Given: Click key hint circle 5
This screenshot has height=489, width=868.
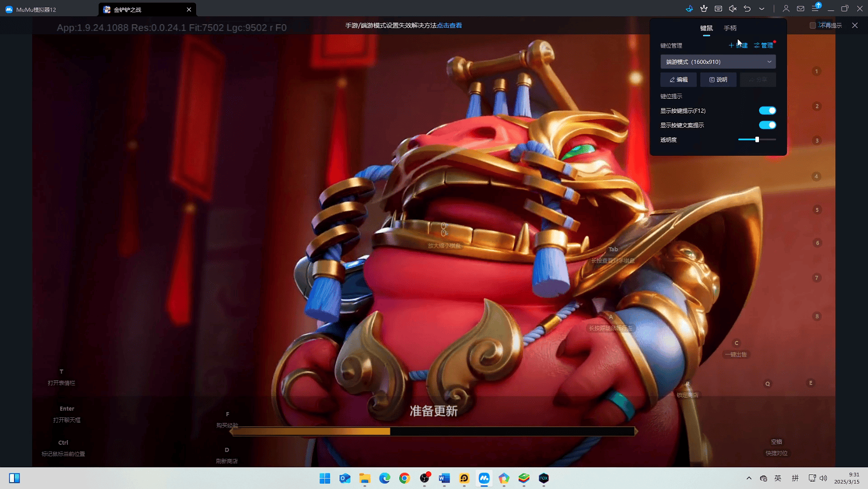Looking at the screenshot, I should point(817,210).
